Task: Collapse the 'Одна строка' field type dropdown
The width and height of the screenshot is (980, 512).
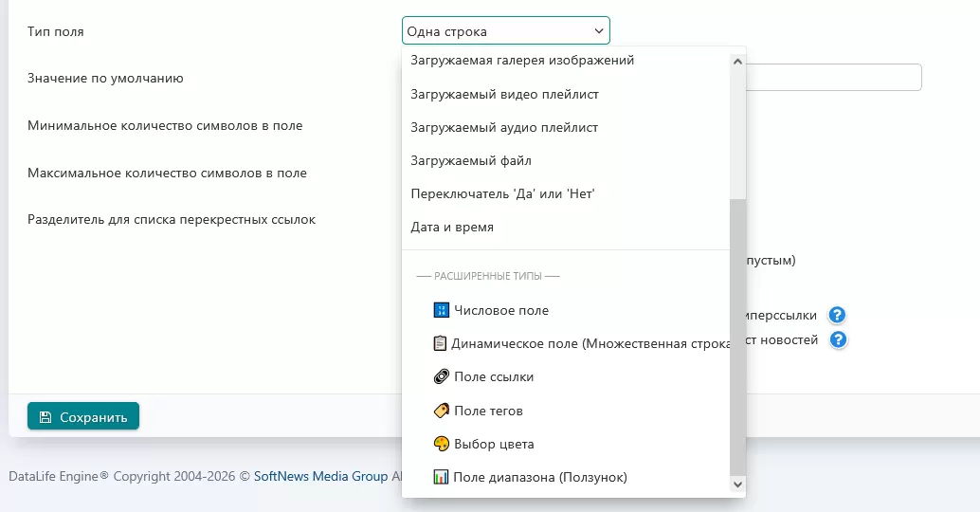Action: pyautogui.click(x=505, y=31)
